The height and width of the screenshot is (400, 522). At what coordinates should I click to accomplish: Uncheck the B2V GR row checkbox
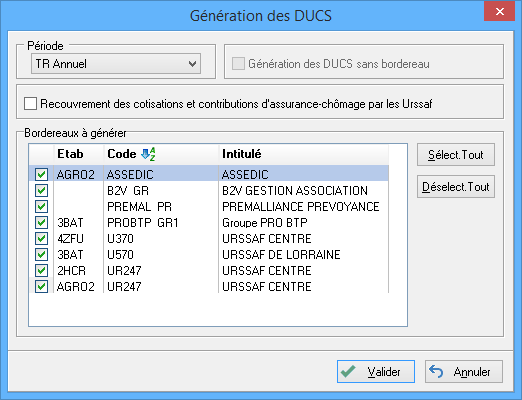pos(41,190)
